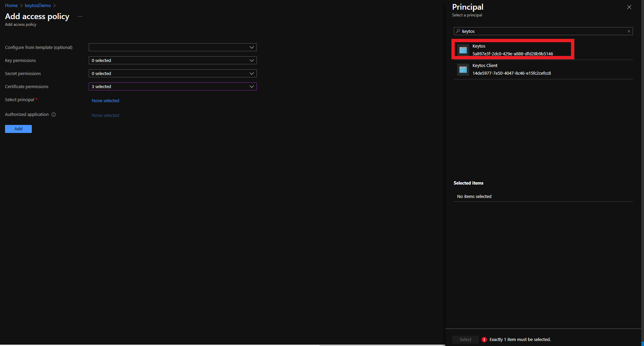Viewport: 644px width, 346px height.
Task: Close the Principal panel
Action: [x=629, y=7]
